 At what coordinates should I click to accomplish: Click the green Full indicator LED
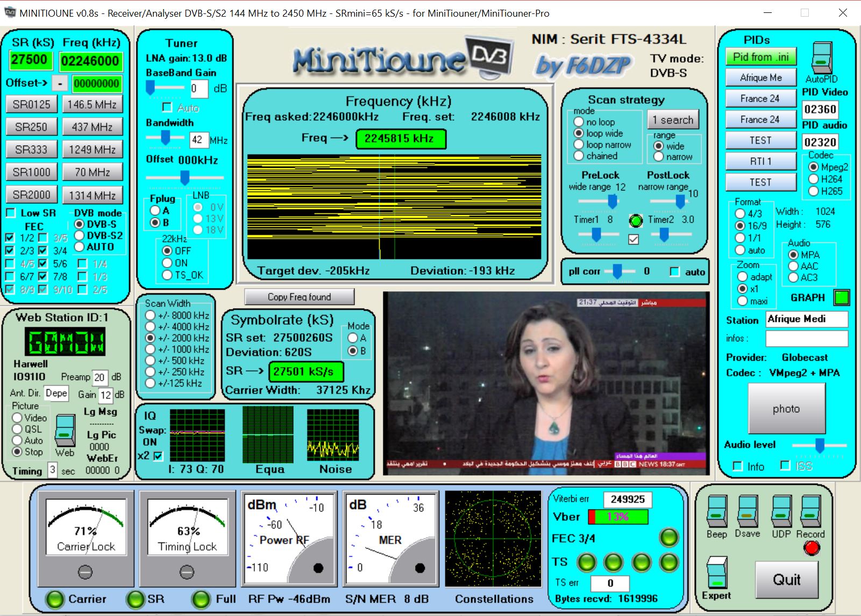[x=201, y=599]
